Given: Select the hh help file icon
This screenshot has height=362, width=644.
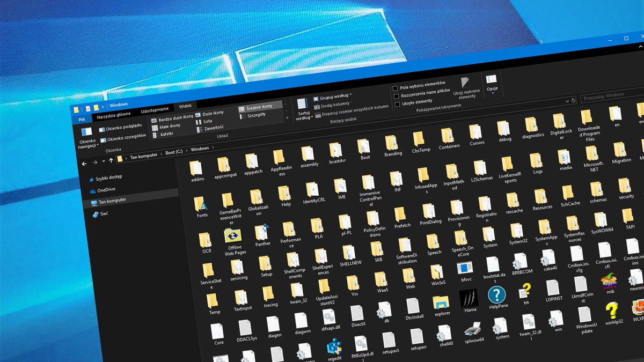Looking at the screenshot, I should coord(524,291).
